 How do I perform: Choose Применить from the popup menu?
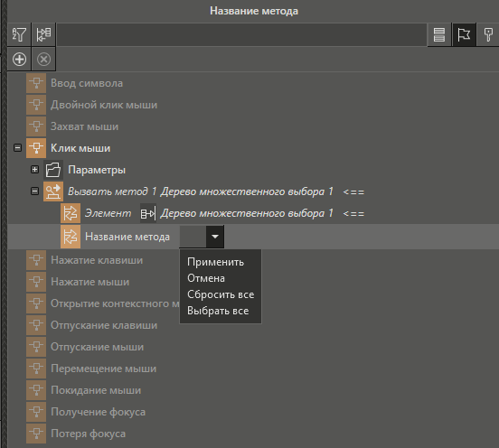coord(215,262)
